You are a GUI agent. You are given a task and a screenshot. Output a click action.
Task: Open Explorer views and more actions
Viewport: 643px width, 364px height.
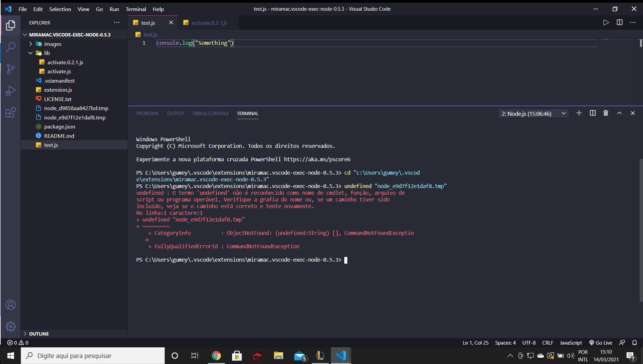117,22
